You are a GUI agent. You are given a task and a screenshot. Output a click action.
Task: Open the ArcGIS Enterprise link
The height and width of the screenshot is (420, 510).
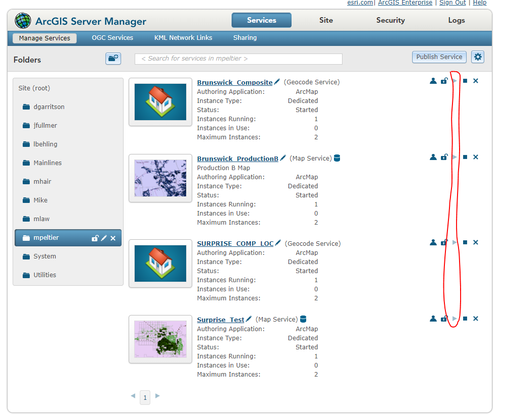point(405,3)
